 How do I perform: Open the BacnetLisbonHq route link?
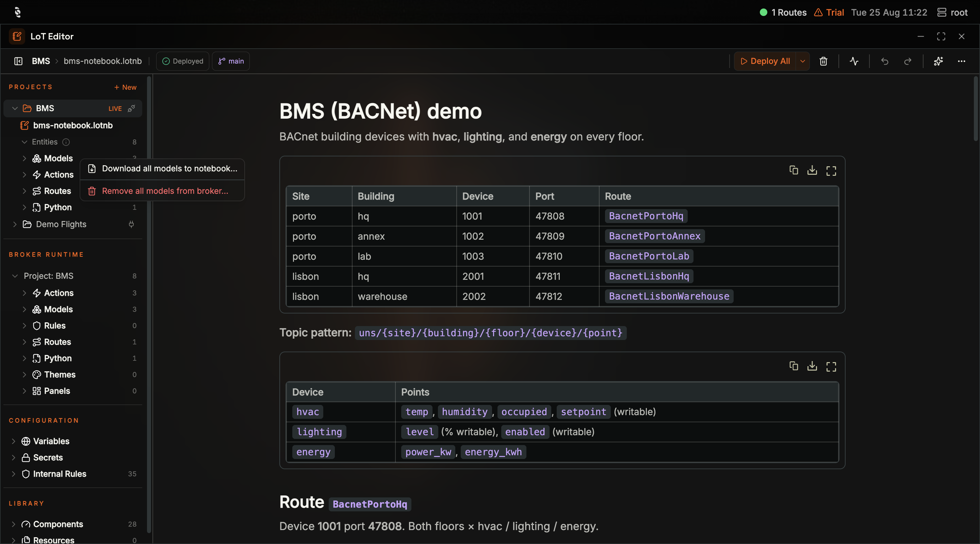(649, 277)
